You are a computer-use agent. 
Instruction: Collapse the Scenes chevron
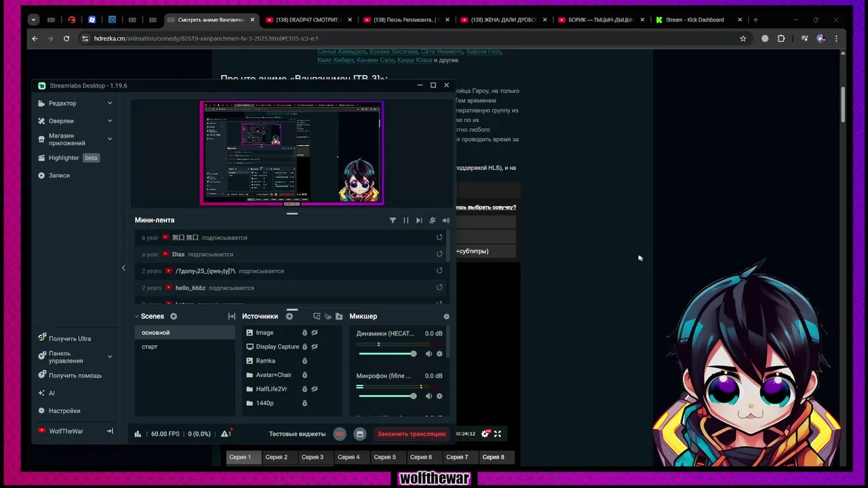click(136, 317)
